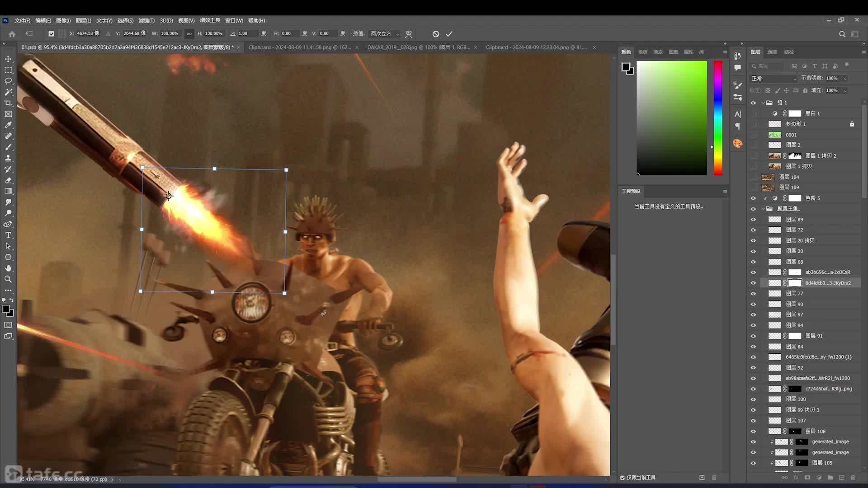This screenshot has height=488, width=868.
Task: Open the search icon at top right
Action: [842, 34]
